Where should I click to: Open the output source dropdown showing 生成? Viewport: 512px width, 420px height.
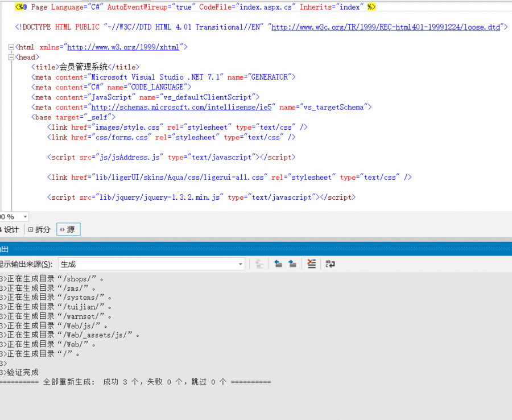(151, 264)
